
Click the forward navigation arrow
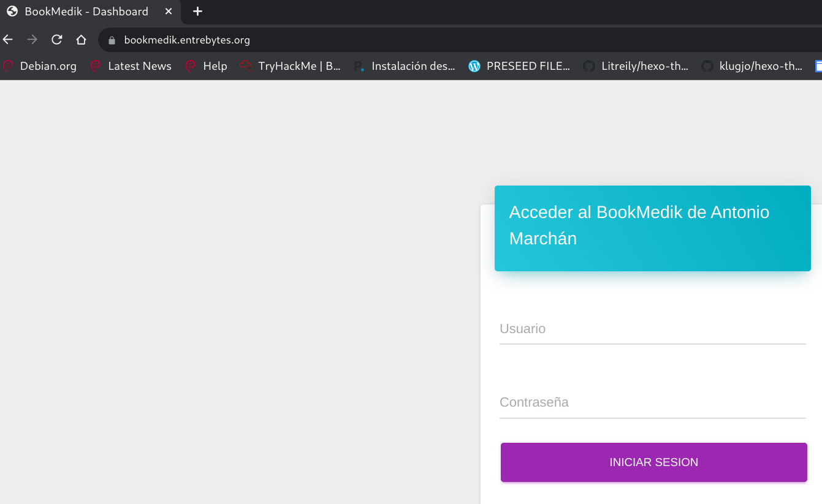pyautogui.click(x=32, y=40)
